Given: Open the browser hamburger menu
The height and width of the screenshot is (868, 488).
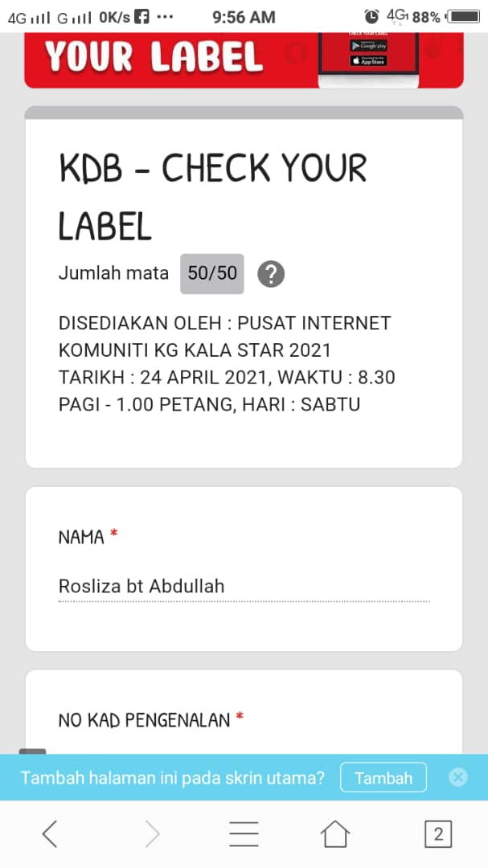Looking at the screenshot, I should [x=244, y=833].
